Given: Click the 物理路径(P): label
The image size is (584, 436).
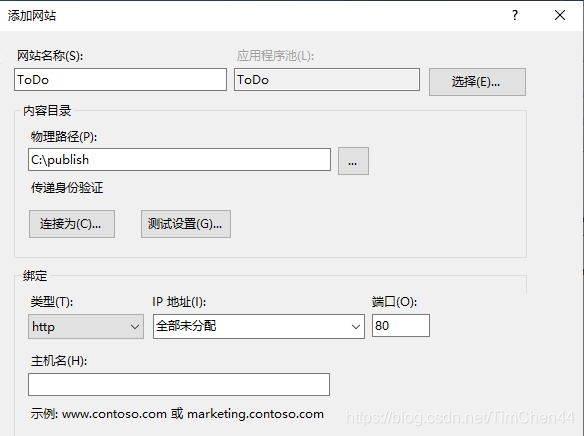Looking at the screenshot, I should (x=64, y=137).
